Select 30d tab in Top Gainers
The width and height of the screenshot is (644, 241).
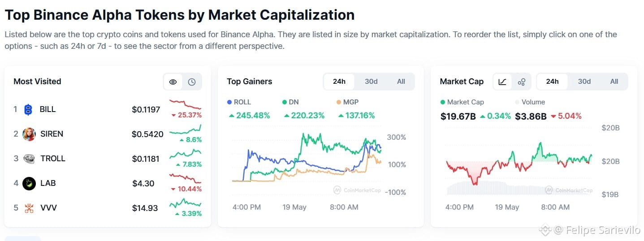(x=371, y=82)
